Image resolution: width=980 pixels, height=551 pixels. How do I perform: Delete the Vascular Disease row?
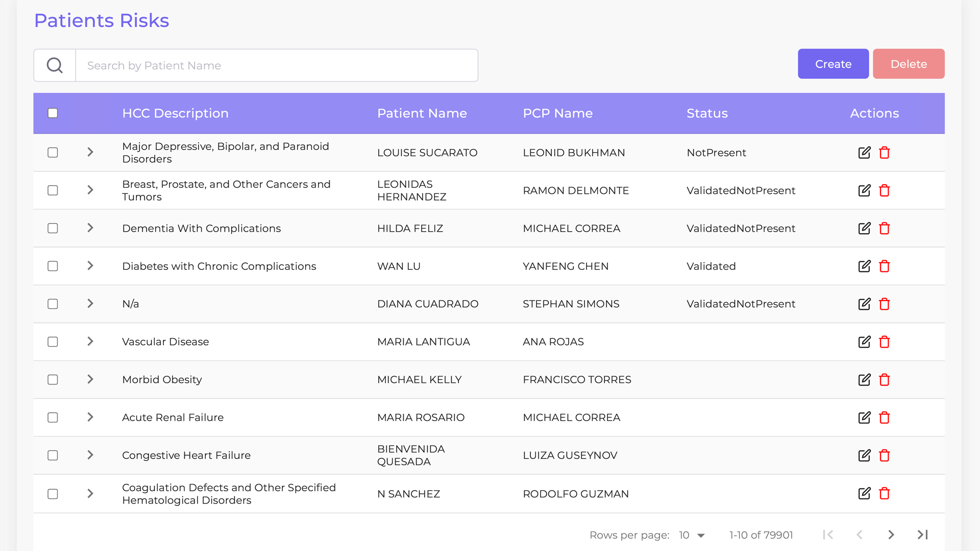click(x=885, y=342)
